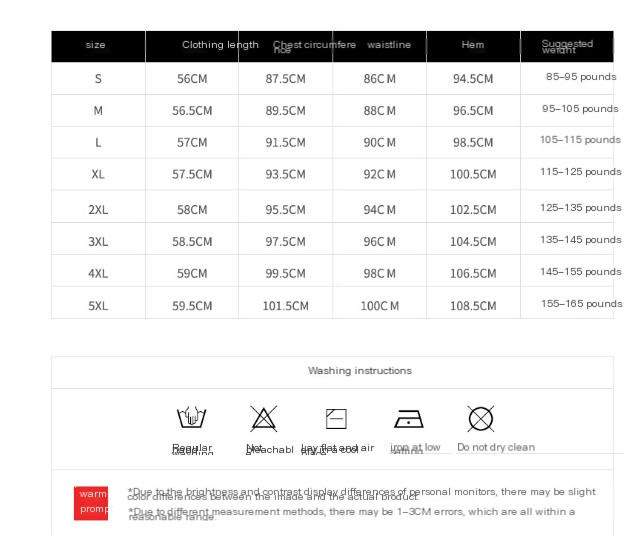Click the red warm prompt badge
This screenshot has height=536, width=627.
tap(91, 503)
